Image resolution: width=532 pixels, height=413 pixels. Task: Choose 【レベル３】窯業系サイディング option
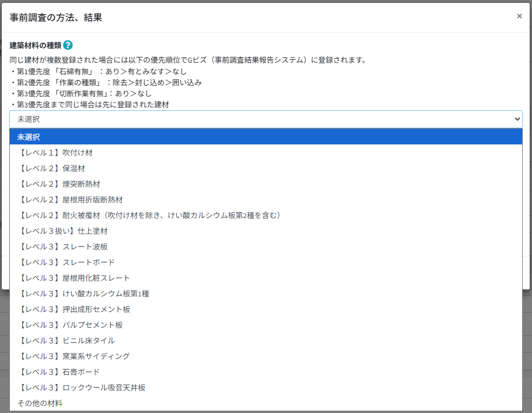coord(74,356)
